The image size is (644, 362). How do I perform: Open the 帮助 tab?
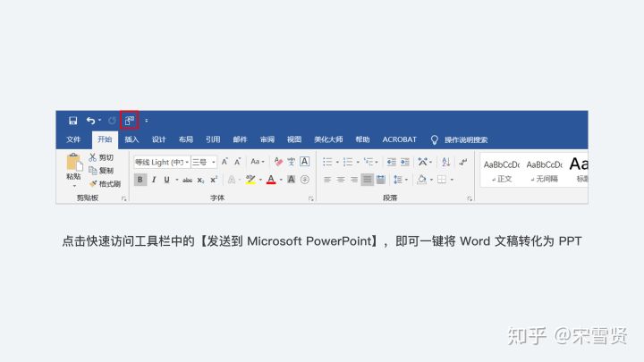(x=362, y=139)
